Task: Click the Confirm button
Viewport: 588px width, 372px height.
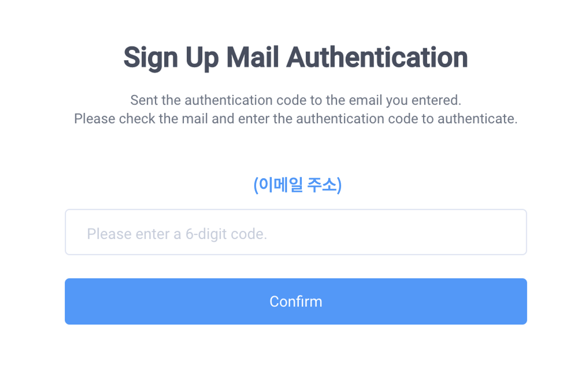Action: click(x=296, y=301)
